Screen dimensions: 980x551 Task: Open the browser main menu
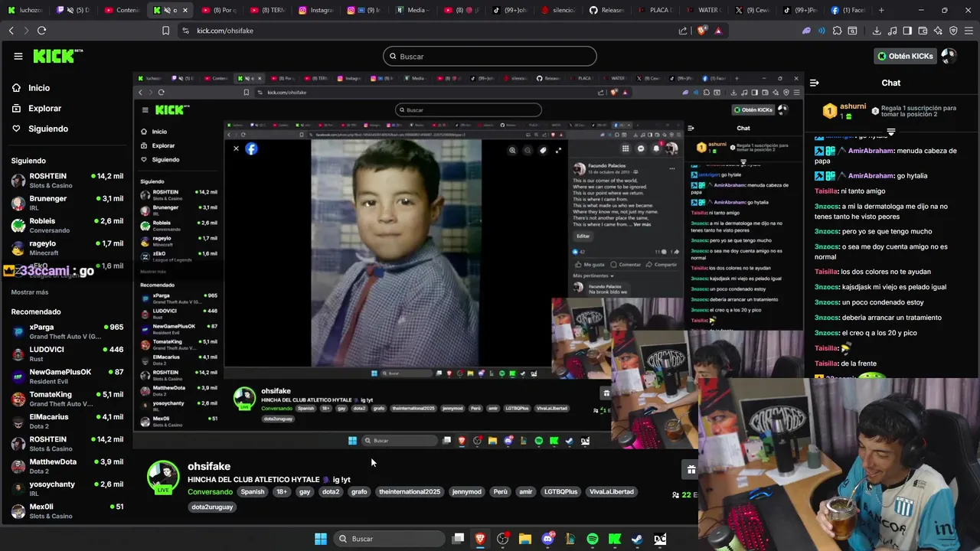969,31
